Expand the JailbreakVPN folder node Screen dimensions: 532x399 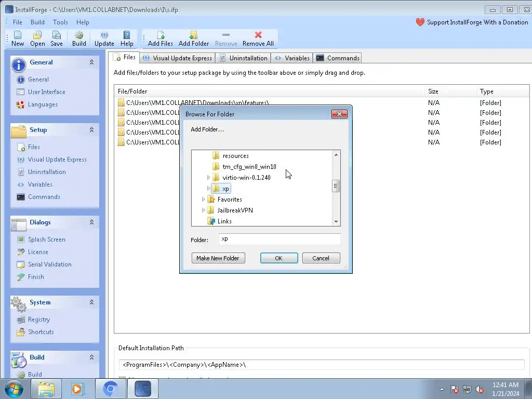(203, 210)
